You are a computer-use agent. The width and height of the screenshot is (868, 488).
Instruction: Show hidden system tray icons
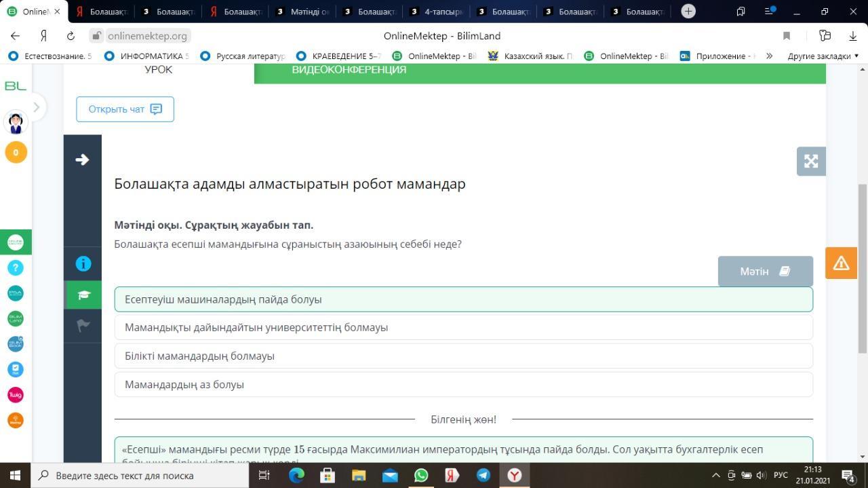click(715, 475)
